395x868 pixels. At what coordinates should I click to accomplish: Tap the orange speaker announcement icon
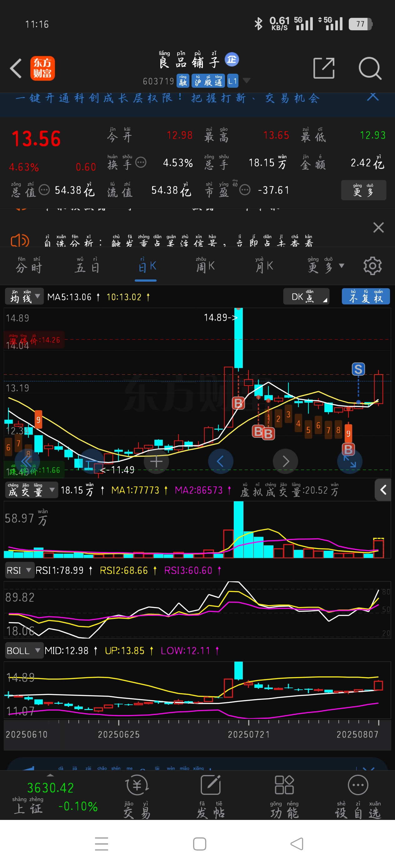pyautogui.click(x=20, y=241)
